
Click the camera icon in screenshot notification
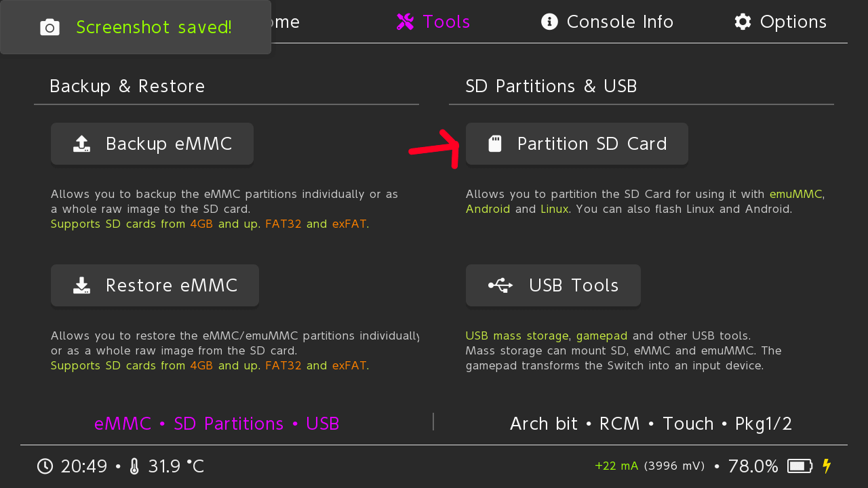(50, 27)
